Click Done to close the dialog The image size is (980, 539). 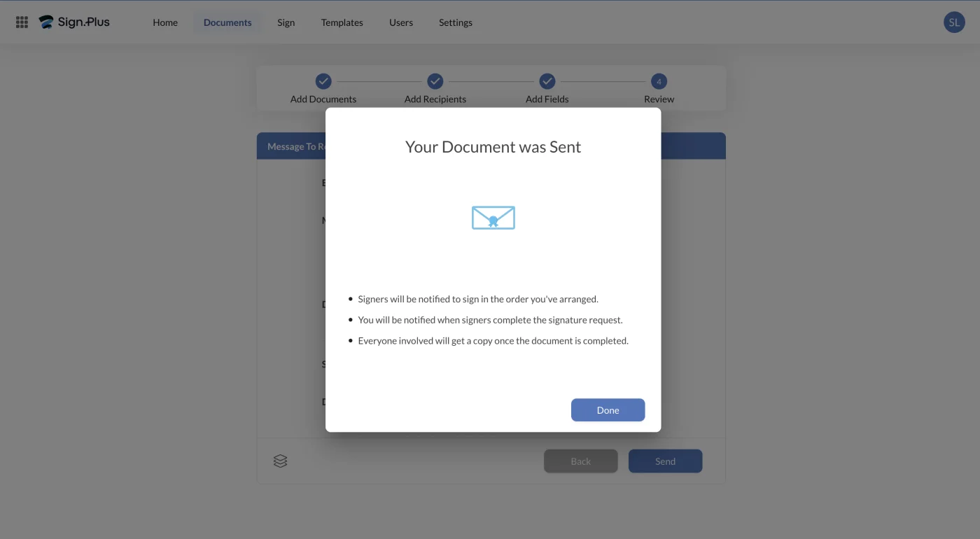click(608, 410)
